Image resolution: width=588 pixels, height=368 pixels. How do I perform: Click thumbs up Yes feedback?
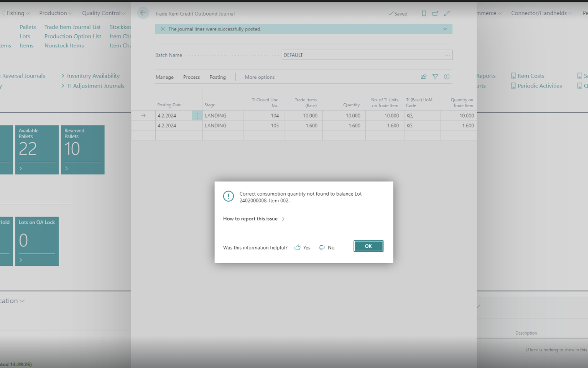tap(302, 248)
